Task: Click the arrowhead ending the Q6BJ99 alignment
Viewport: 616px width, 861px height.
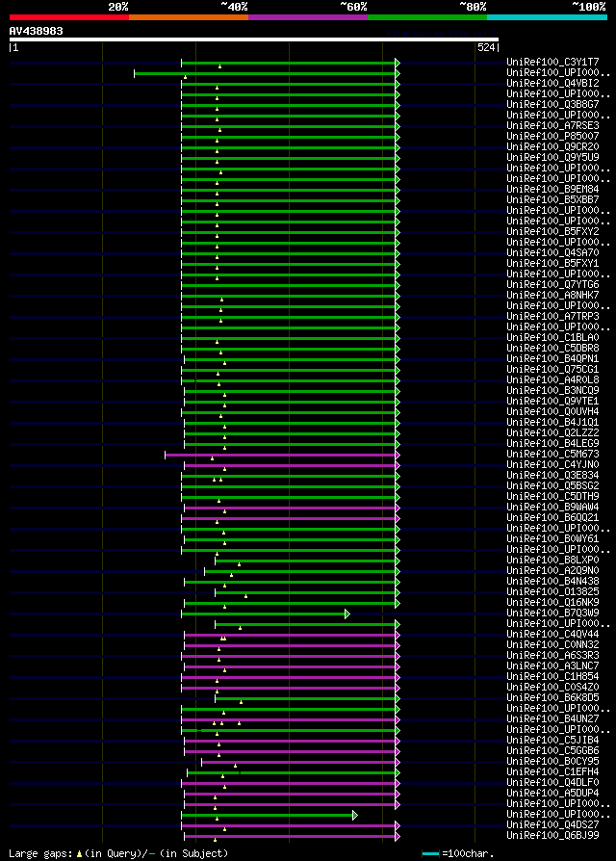Action: [x=398, y=836]
